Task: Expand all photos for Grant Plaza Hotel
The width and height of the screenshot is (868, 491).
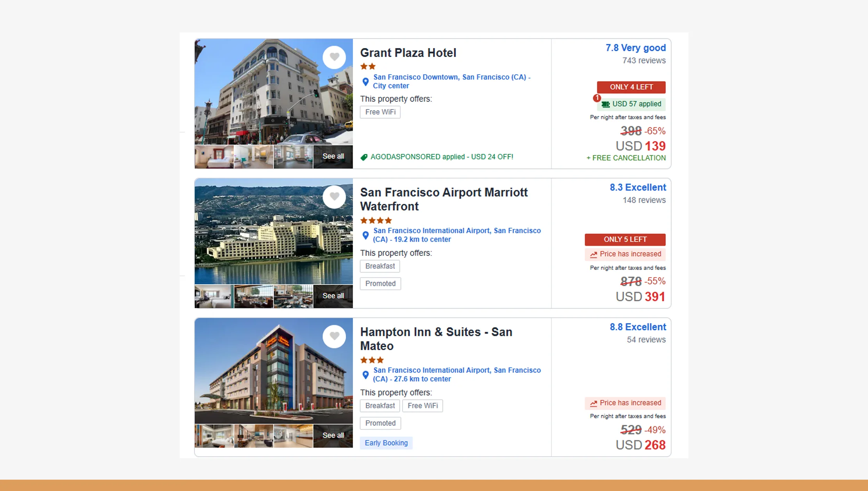Action: pos(333,156)
